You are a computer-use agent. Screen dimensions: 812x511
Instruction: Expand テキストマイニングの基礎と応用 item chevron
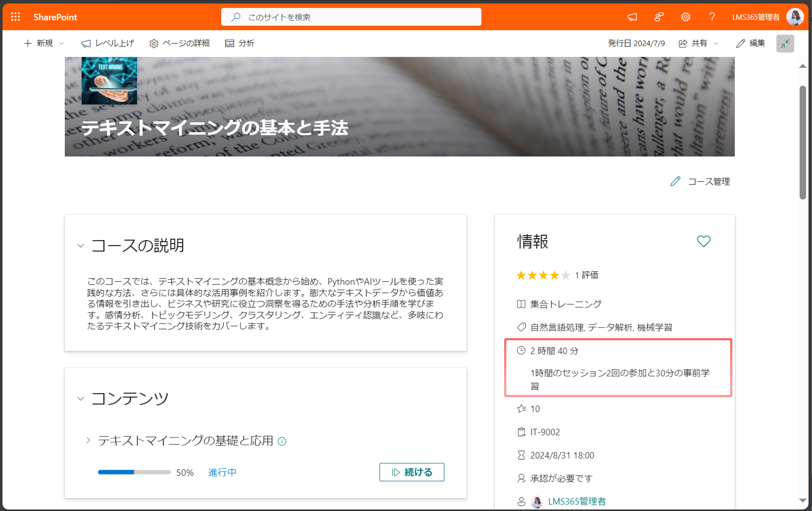88,441
